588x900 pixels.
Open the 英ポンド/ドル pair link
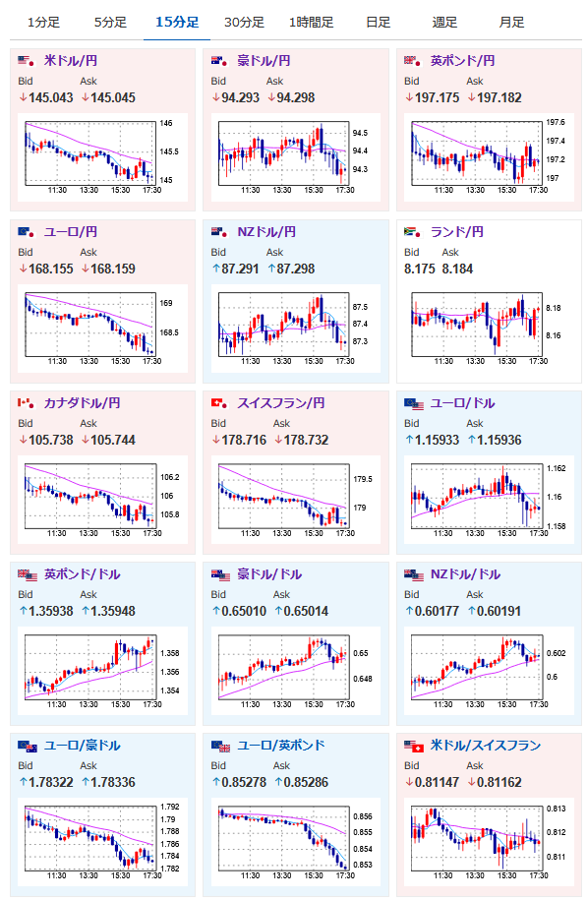point(82,574)
